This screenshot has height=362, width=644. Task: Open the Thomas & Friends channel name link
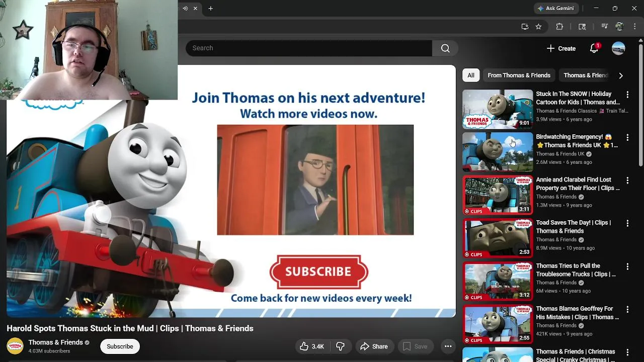[55, 342]
